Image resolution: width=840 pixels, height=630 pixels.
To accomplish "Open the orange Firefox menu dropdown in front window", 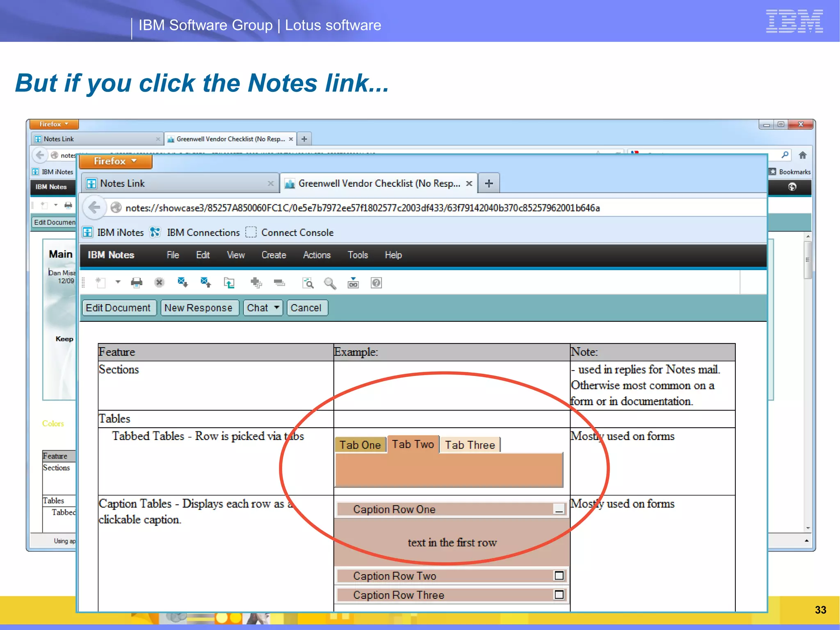I will tap(115, 161).
